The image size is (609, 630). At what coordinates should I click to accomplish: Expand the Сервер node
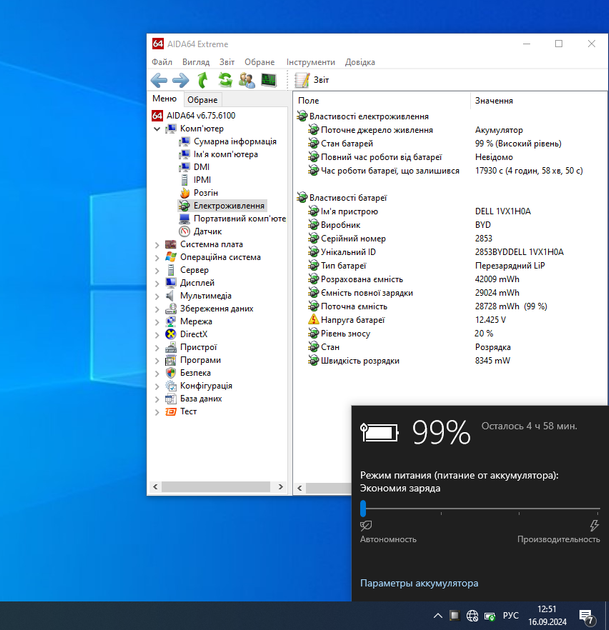pos(157,270)
